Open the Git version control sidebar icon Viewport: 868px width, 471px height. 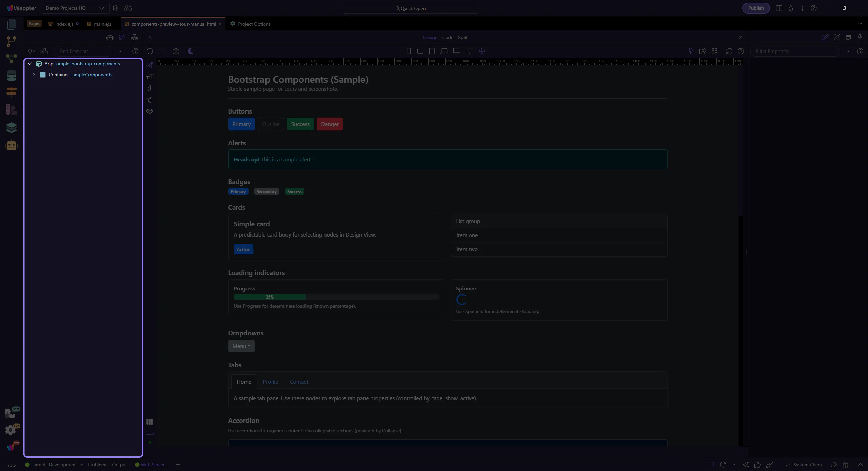pyautogui.click(x=11, y=41)
